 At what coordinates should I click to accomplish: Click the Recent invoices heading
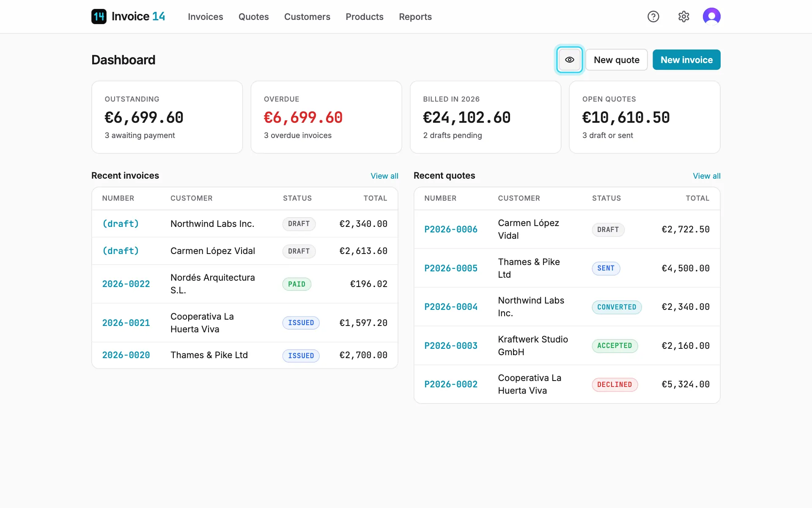pyautogui.click(x=125, y=175)
